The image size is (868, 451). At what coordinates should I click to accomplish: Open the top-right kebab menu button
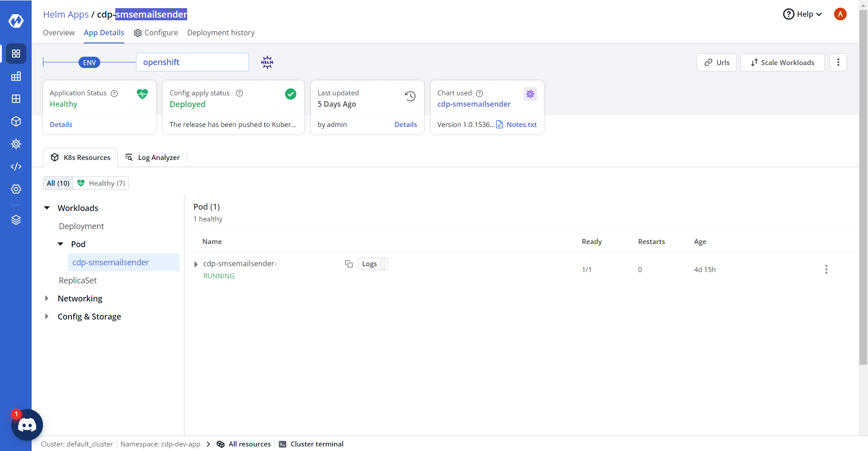(838, 62)
